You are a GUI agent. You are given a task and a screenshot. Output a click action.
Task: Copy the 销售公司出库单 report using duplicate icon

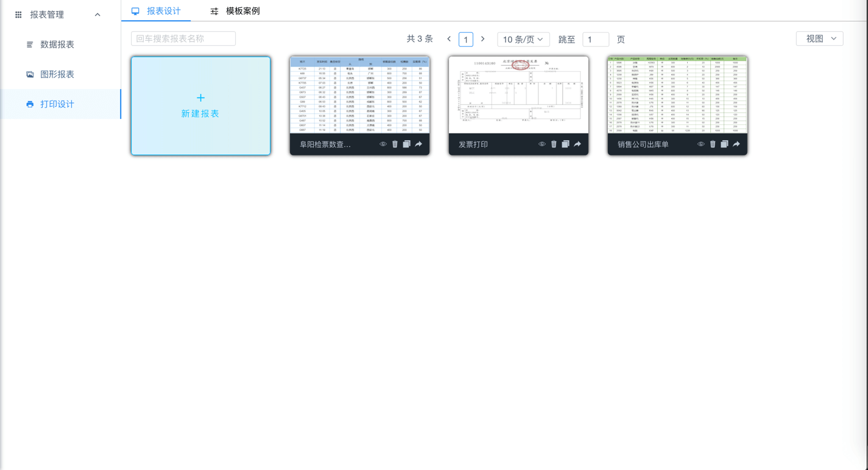(725, 144)
